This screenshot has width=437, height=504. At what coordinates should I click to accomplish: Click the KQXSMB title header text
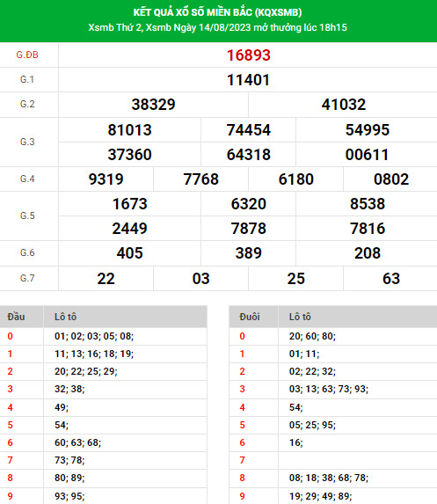[217, 12]
